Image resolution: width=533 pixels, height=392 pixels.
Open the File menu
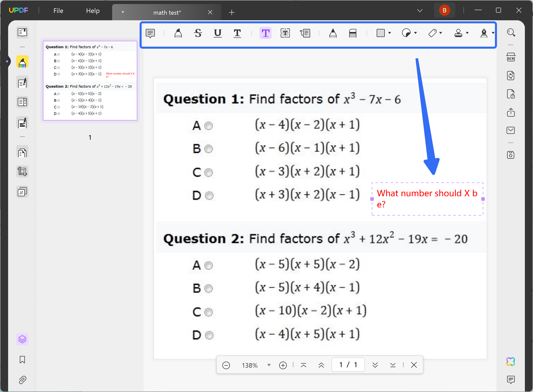(x=58, y=11)
